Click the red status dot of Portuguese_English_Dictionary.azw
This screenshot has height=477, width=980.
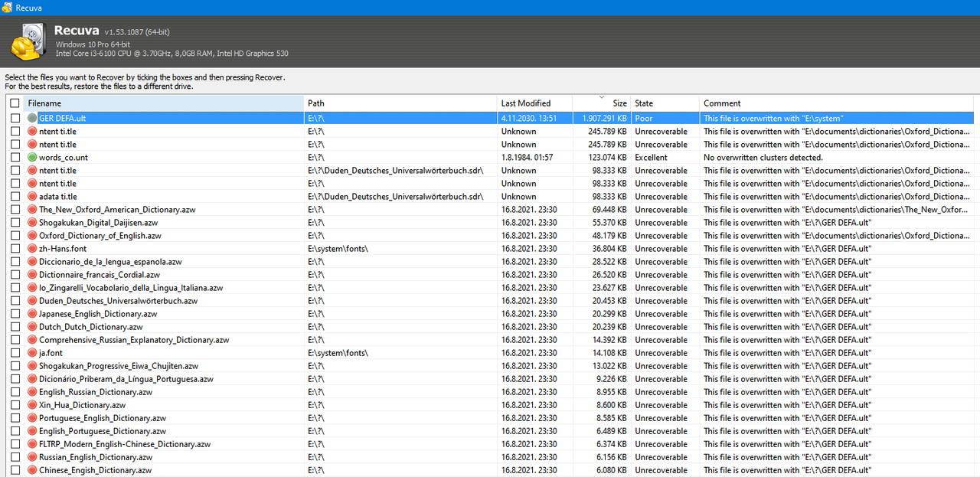(x=32, y=418)
